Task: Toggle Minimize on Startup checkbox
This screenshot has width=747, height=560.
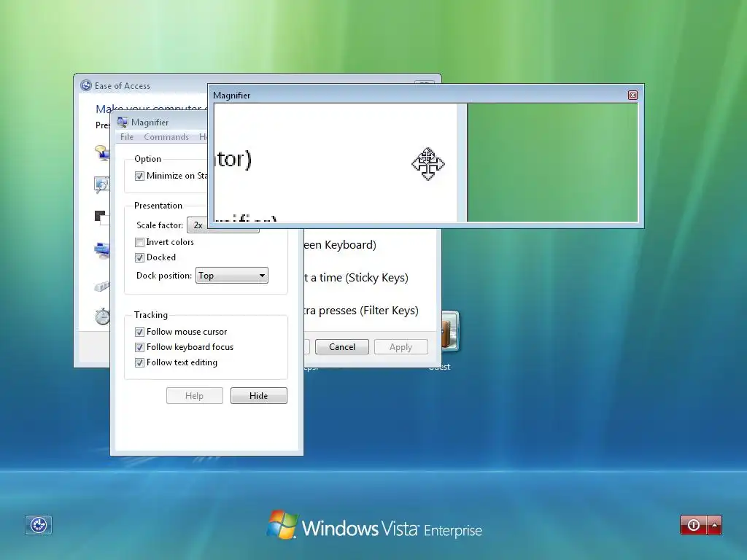Action: pyautogui.click(x=139, y=176)
